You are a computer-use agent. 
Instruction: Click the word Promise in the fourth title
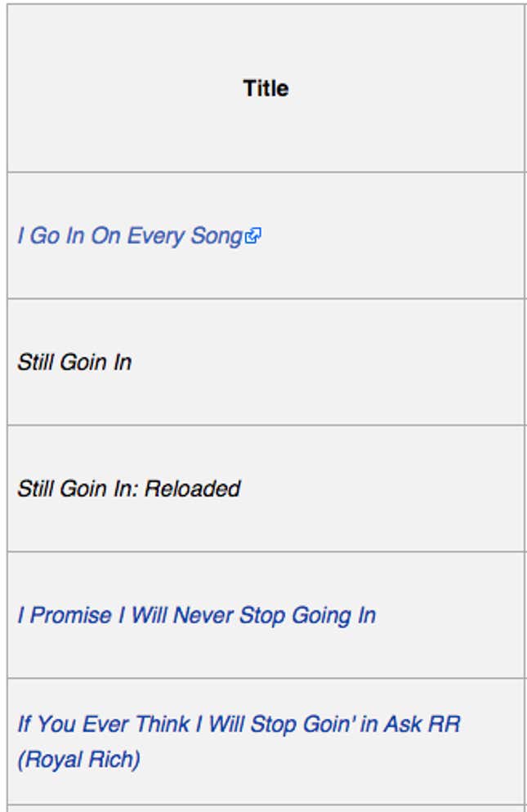coord(71,616)
